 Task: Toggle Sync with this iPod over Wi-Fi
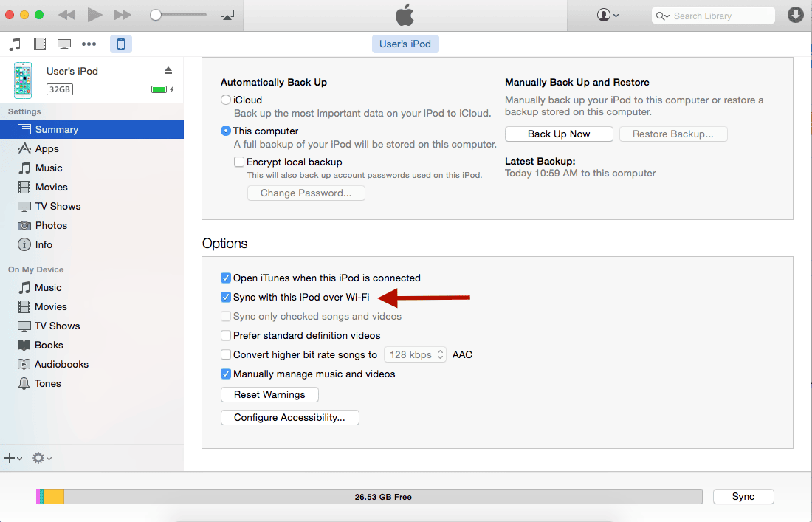click(x=226, y=298)
